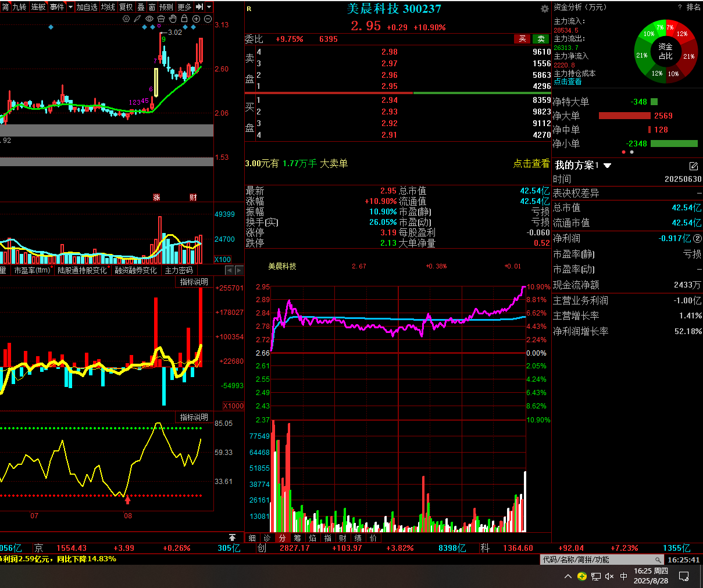
Task: Open the Windows notification center icon
Action: (684, 576)
